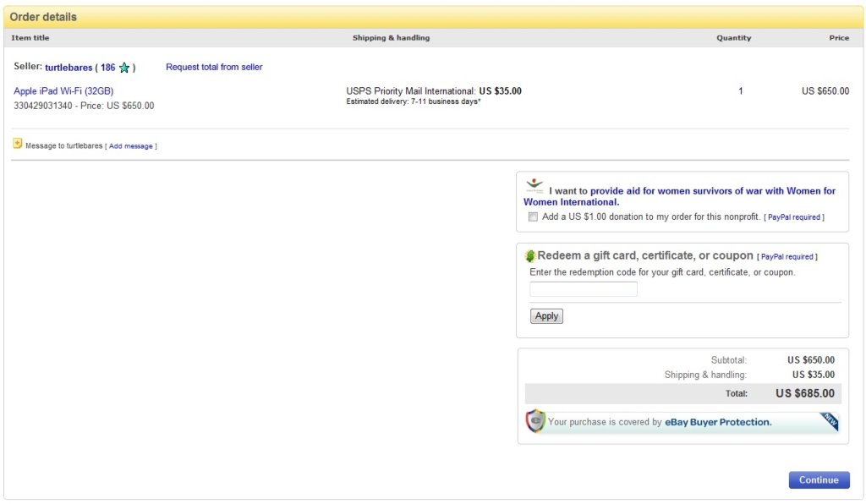Open seller turtlebares profile link
This screenshot has width=866, height=504.
click(69, 68)
